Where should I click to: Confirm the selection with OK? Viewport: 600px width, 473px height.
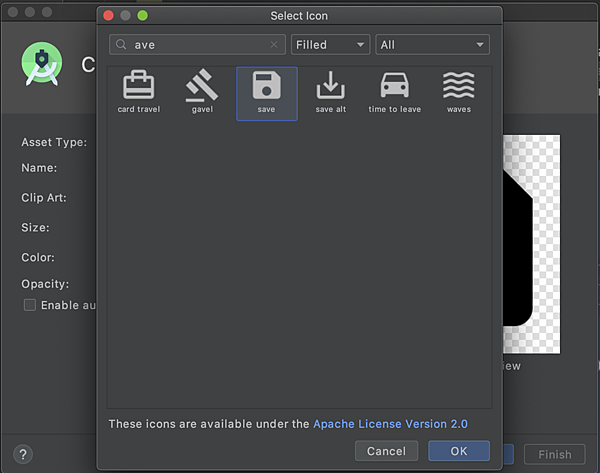(459, 451)
